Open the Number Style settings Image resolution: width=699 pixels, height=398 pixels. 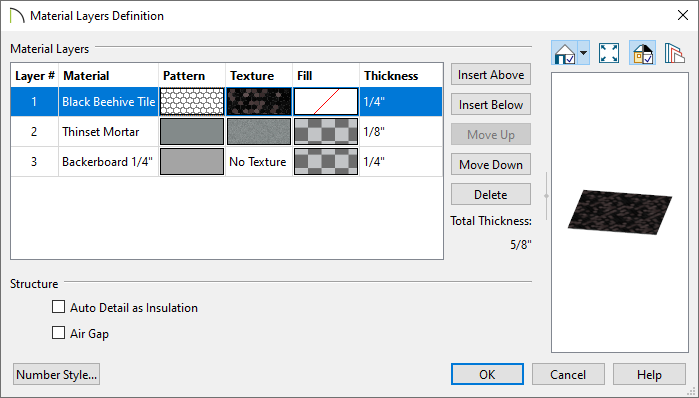coord(57,374)
